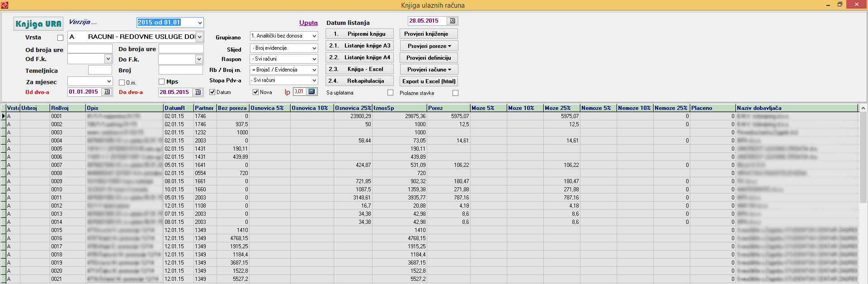This screenshot has width=868, height=284.
Task: Click the date cell 10.01.15
Action: (x=179, y=189)
